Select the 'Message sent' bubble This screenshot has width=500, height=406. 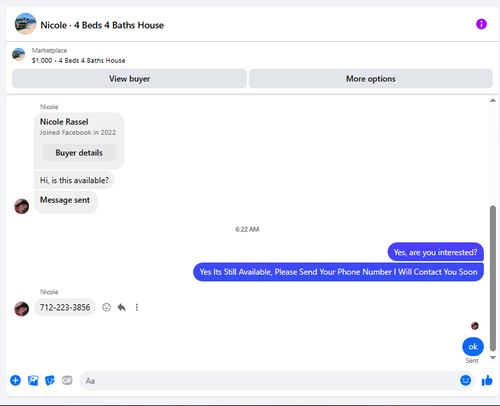[65, 201]
